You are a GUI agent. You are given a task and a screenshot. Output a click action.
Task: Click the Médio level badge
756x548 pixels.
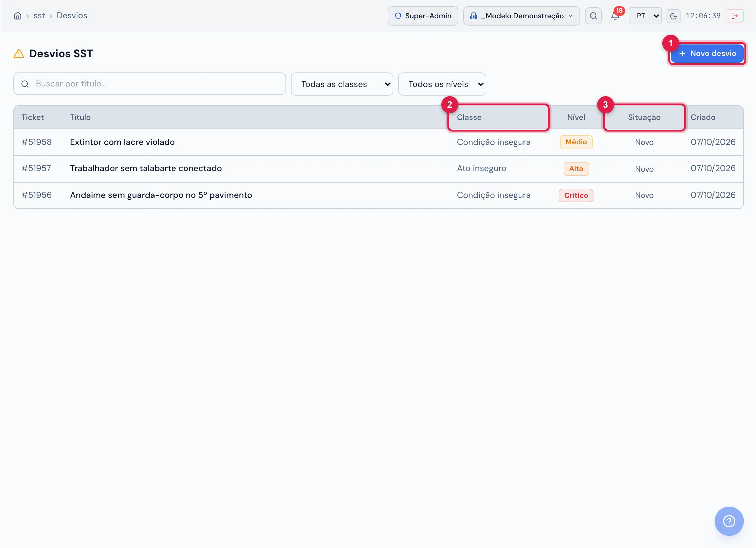click(576, 142)
